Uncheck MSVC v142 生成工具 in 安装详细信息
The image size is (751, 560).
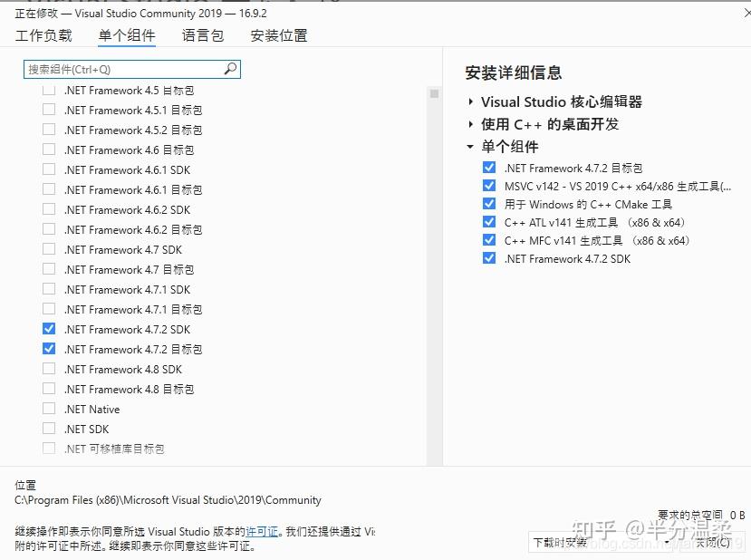tap(489, 187)
